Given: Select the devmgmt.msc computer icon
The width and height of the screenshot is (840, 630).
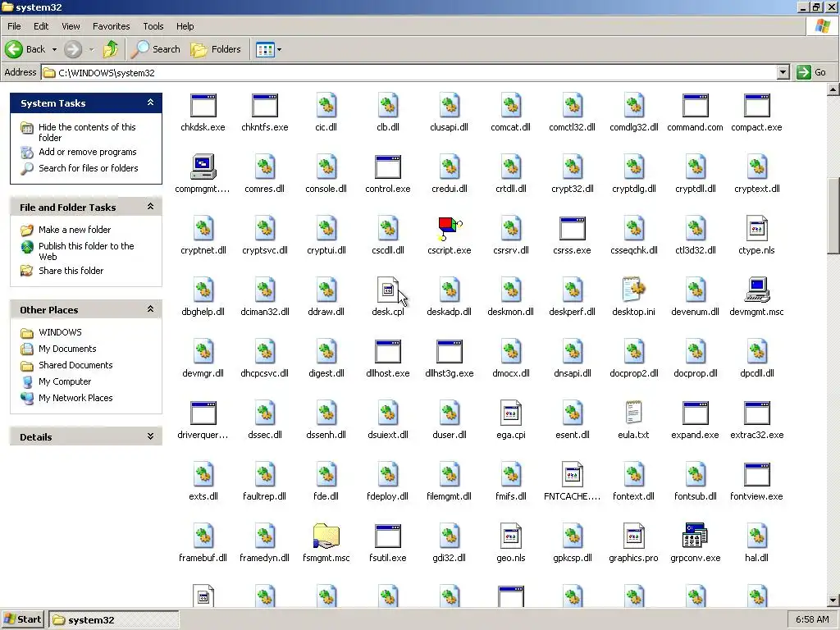Looking at the screenshot, I should pyautogui.click(x=756, y=290).
